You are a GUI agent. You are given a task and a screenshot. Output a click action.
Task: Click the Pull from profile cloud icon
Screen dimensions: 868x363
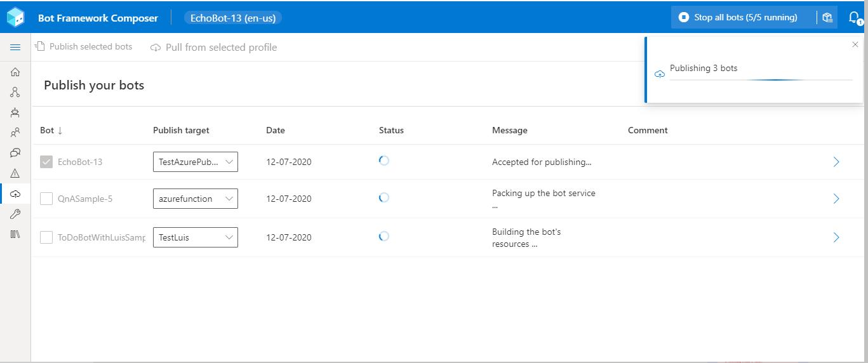point(156,48)
